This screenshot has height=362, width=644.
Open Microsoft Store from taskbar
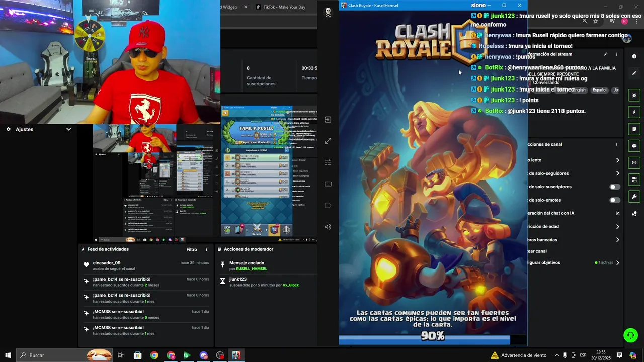[137, 355]
